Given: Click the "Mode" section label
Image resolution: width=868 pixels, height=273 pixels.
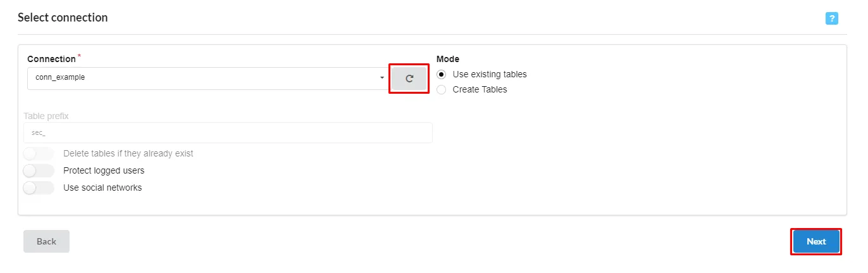Looking at the screenshot, I should 448,59.
